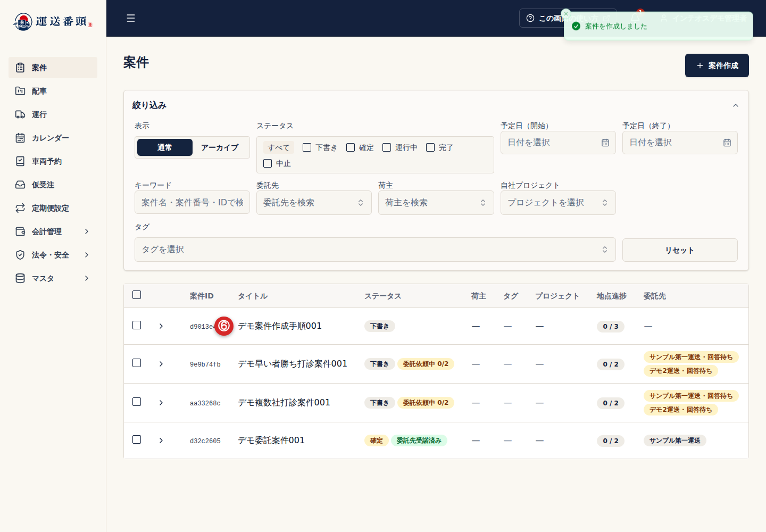Image resolution: width=766 pixels, height=532 pixels.
Task: Click the 案件作成 button
Action: (717, 65)
